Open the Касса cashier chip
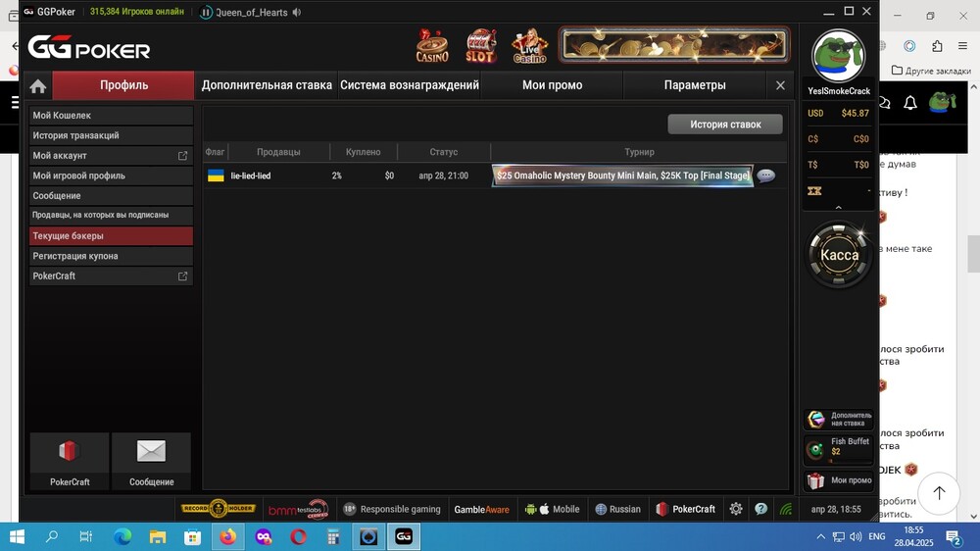Screen dimensions: 980x551 (839, 255)
